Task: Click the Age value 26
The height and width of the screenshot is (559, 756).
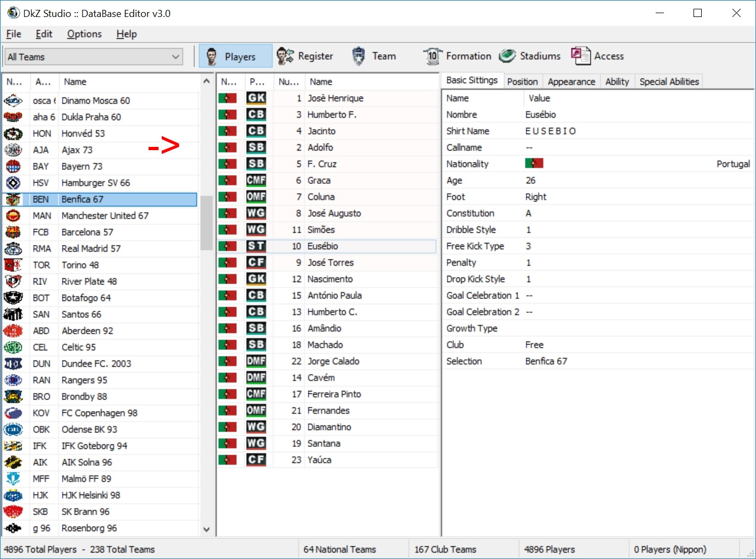Action: point(530,180)
